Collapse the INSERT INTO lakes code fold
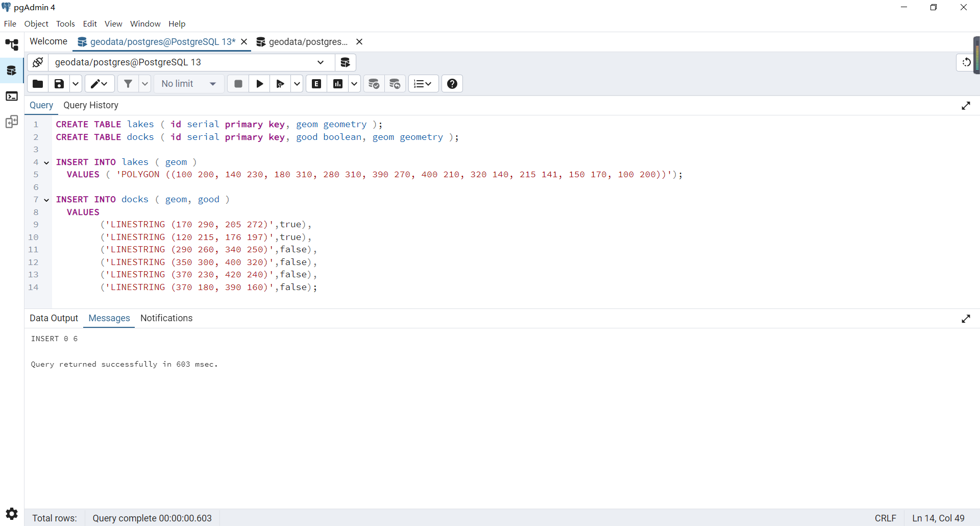This screenshot has height=526, width=980. 46,162
